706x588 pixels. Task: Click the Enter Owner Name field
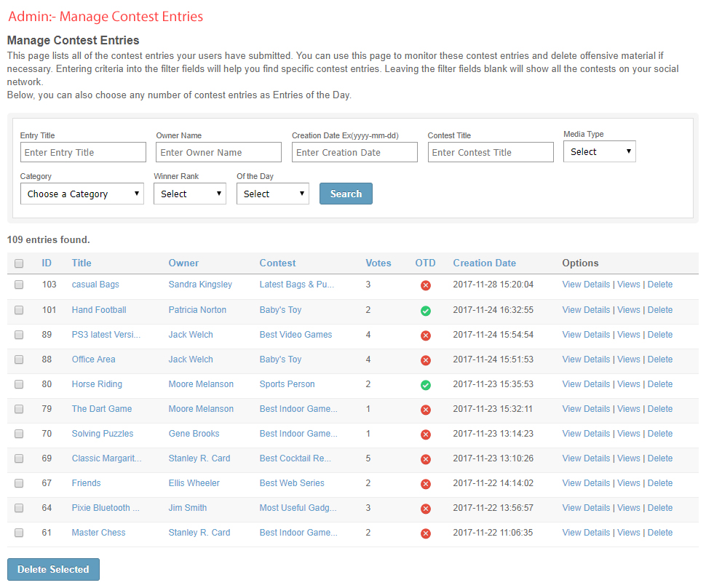218,152
